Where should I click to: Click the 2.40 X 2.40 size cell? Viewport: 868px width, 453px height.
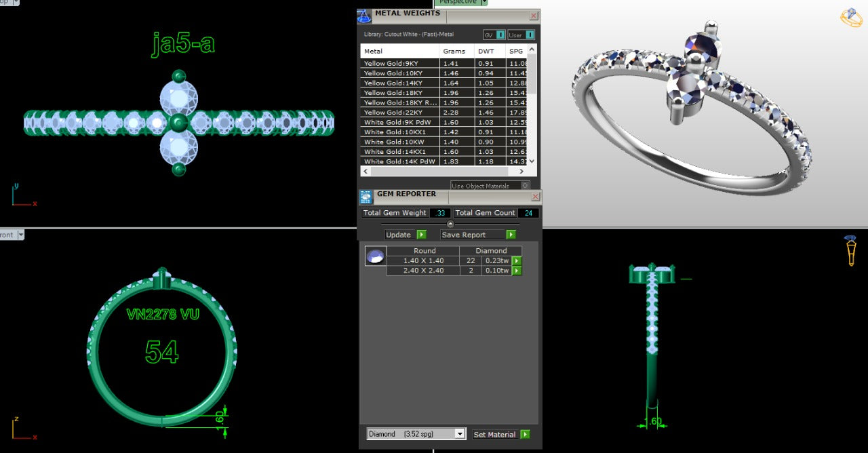(x=424, y=271)
